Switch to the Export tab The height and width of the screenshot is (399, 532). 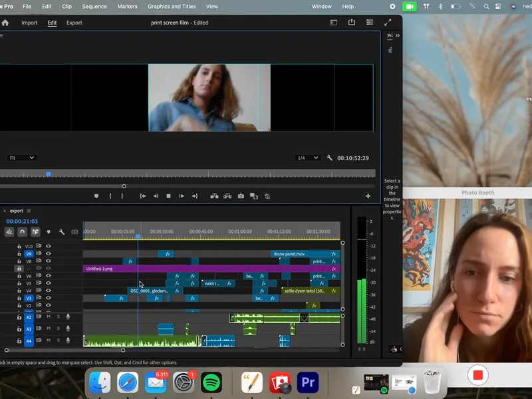coord(74,23)
